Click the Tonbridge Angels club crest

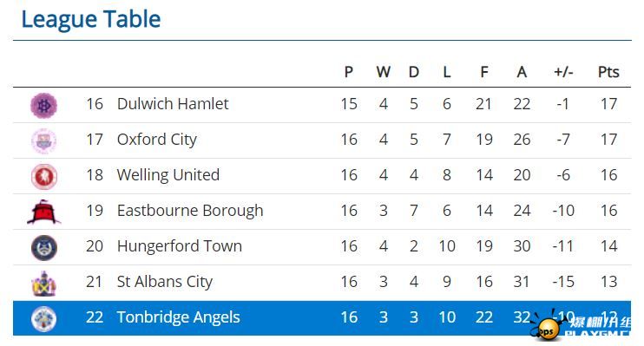(44, 318)
